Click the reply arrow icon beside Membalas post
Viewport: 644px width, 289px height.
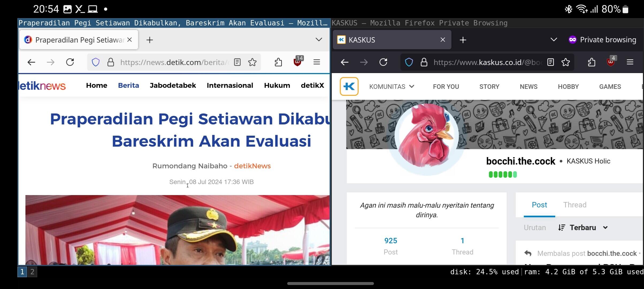pos(528,253)
